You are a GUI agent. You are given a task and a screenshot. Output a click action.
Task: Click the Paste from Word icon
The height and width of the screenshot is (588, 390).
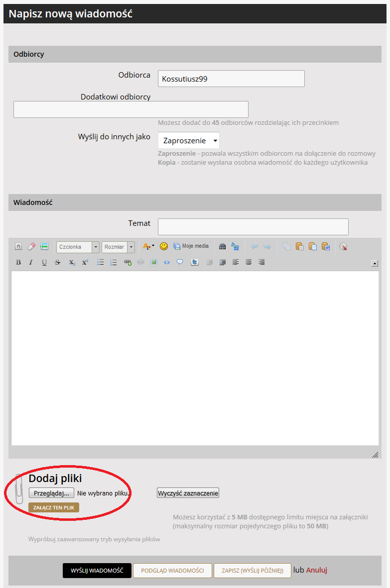click(x=326, y=246)
